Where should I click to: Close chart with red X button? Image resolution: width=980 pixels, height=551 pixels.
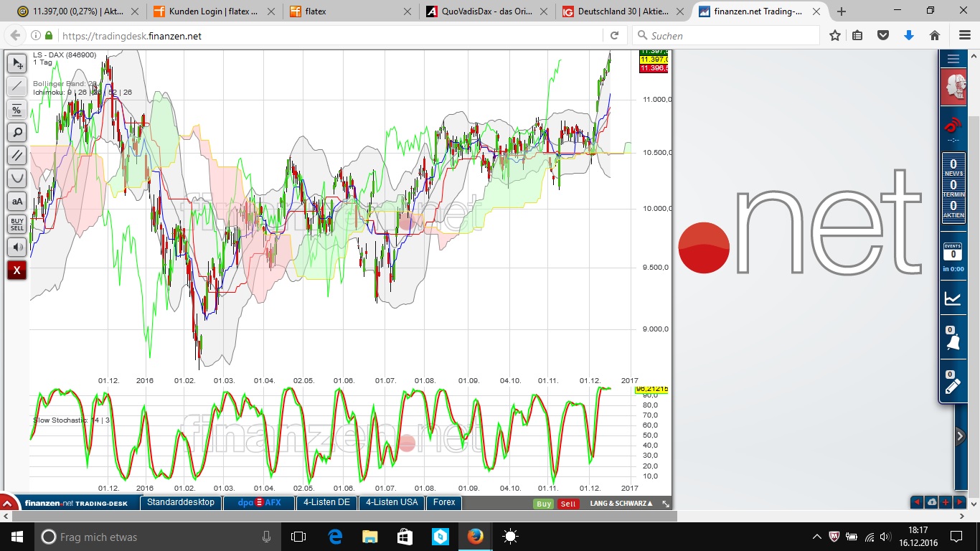[17, 270]
